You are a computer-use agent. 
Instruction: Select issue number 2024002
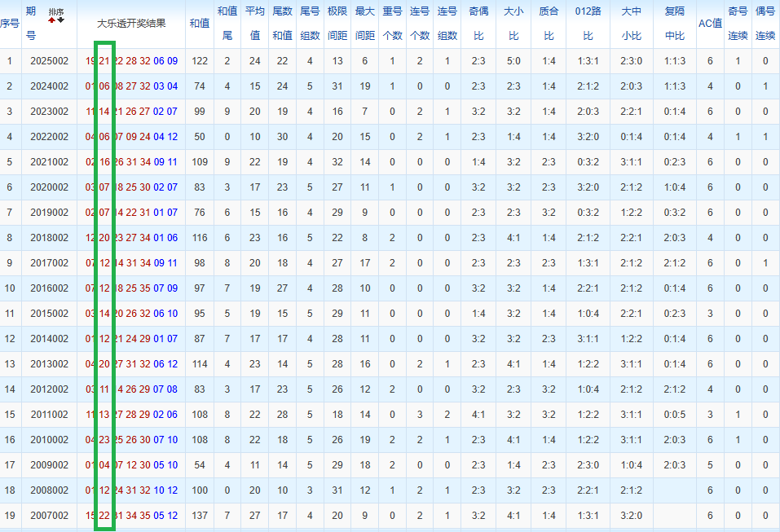coord(49,86)
